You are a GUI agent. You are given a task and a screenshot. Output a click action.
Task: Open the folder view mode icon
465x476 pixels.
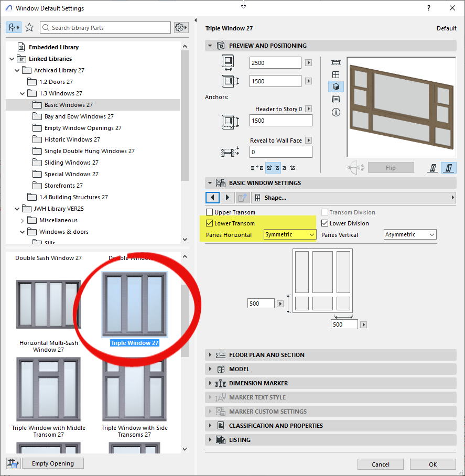coord(14,28)
